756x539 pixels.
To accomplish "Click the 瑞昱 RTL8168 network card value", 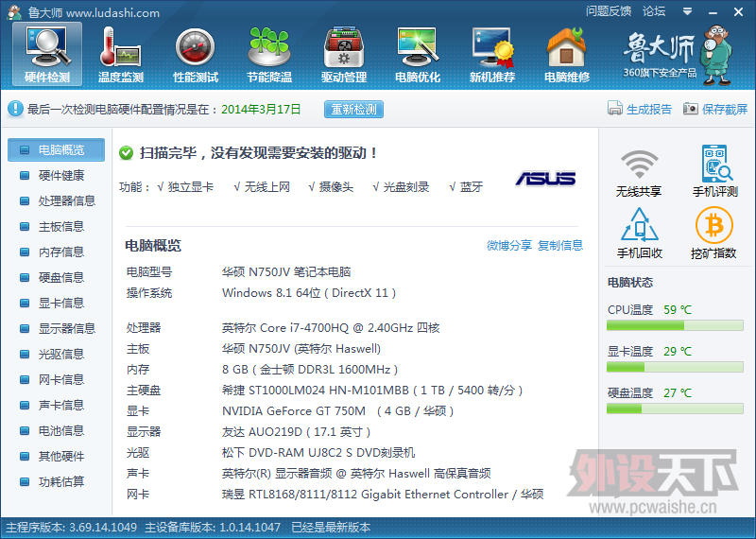I will coord(383,495).
